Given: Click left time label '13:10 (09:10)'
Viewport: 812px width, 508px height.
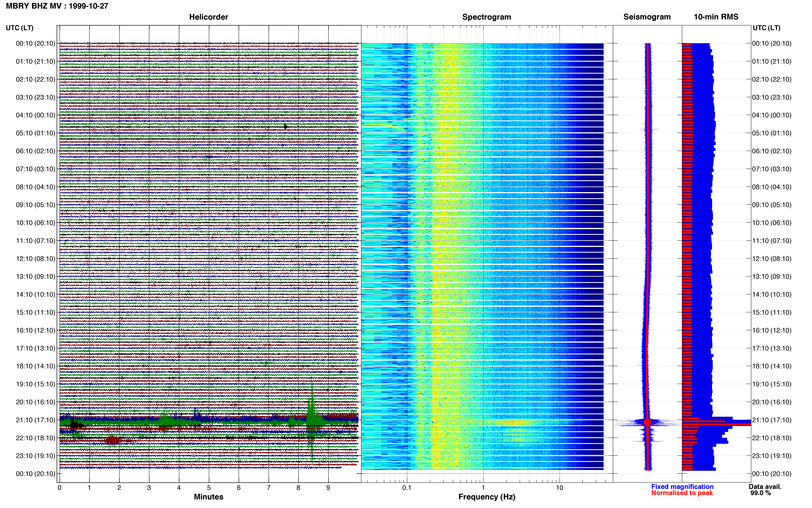Looking at the screenshot, I should coord(36,277).
